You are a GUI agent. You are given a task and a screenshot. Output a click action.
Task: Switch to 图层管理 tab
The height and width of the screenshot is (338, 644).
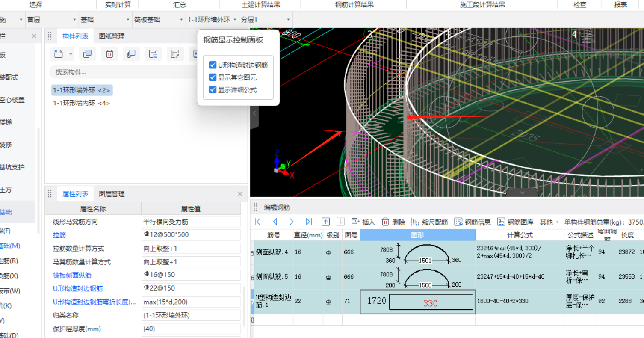(112, 194)
